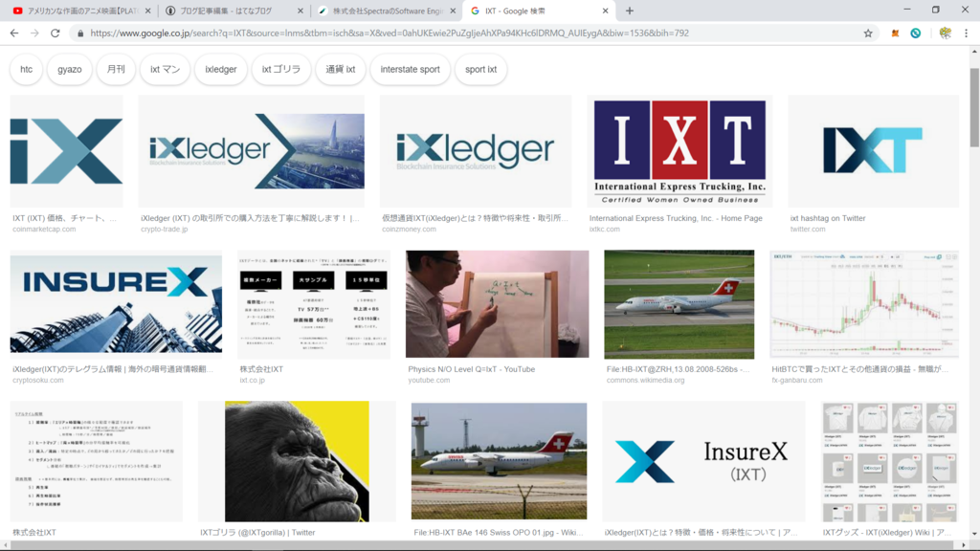Select the ixt マン filter chip
The image size is (980, 551).
(165, 69)
